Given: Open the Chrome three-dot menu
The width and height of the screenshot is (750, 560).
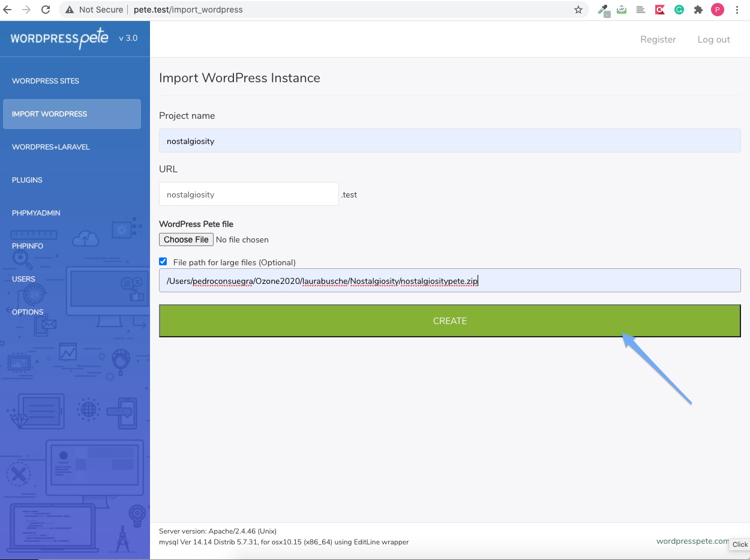Looking at the screenshot, I should [737, 10].
